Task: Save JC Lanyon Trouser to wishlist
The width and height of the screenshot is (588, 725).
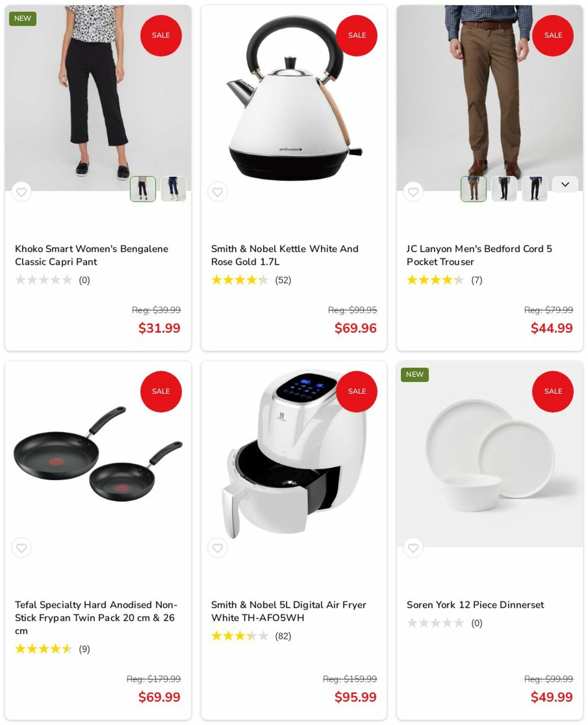Action: 413,192
